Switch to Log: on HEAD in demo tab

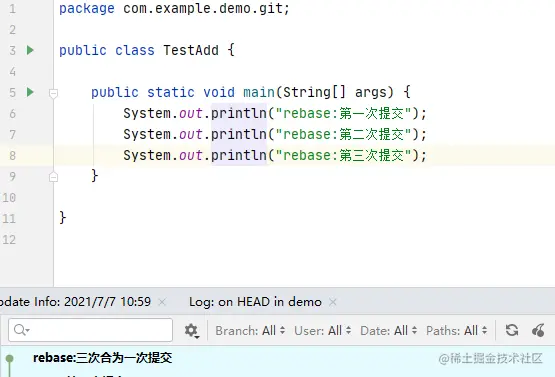pos(255,302)
